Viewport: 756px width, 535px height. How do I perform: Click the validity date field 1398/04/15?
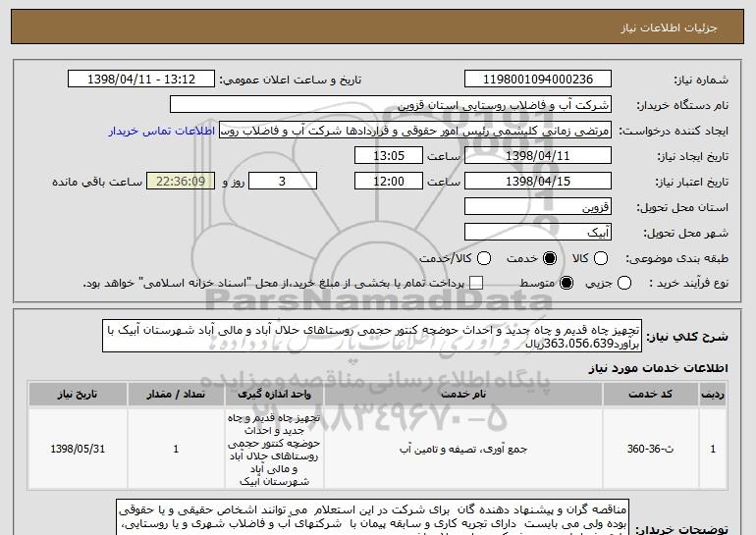pos(538,182)
